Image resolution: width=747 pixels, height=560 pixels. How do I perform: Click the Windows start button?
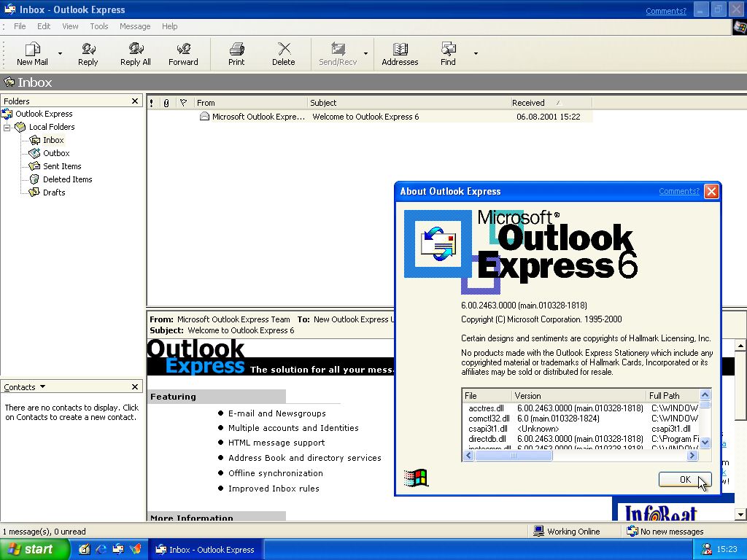point(34,550)
